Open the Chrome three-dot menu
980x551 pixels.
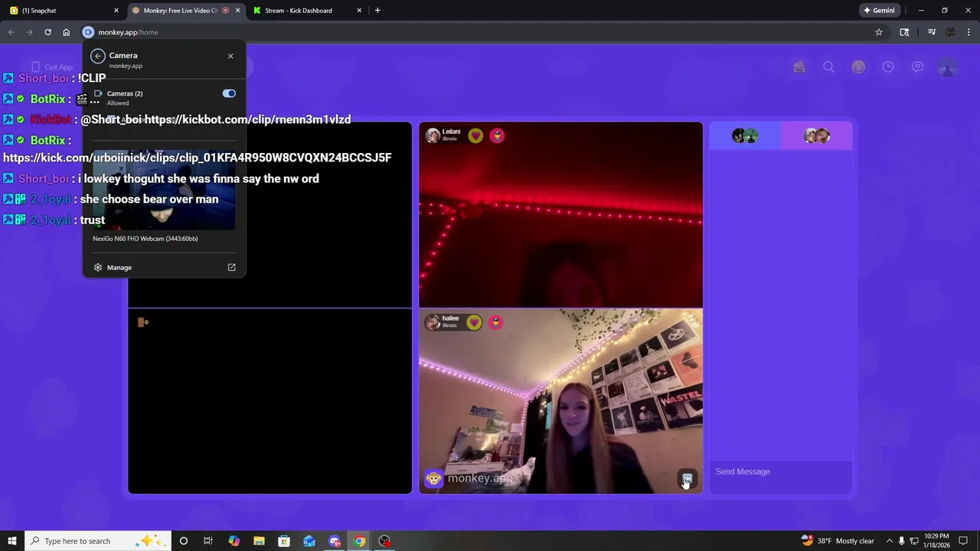(x=969, y=32)
